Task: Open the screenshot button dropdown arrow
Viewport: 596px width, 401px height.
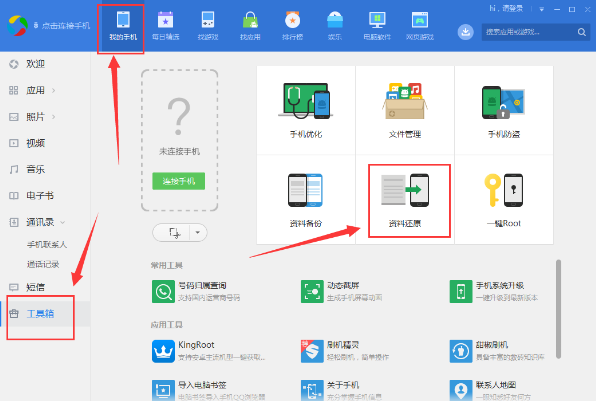Action: tap(198, 232)
